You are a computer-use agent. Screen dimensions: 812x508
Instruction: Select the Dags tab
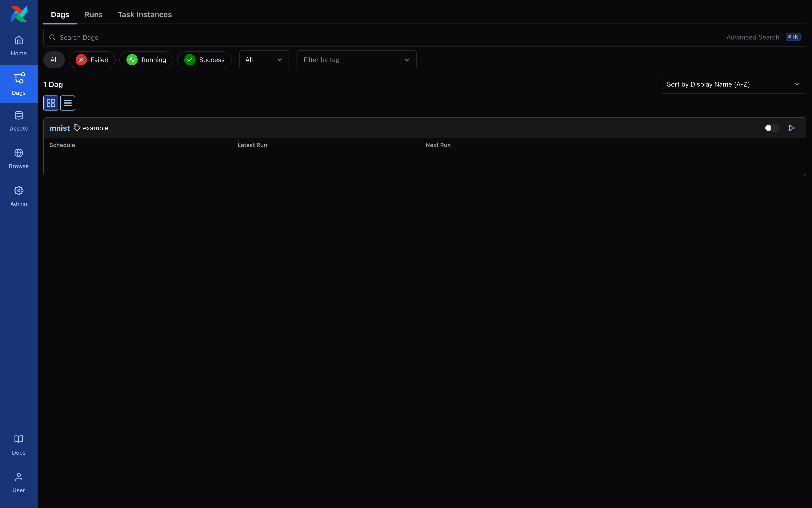click(x=60, y=14)
